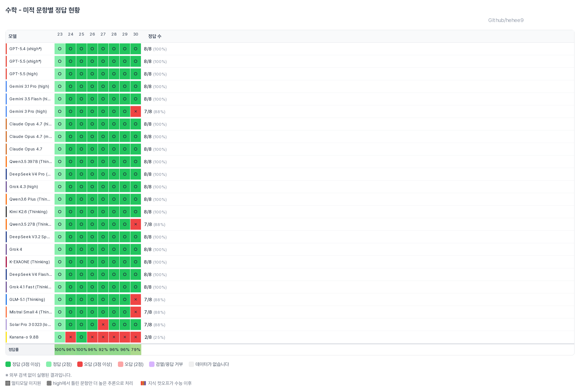
Task: Click the 모델 column header
Action: click(x=13, y=36)
